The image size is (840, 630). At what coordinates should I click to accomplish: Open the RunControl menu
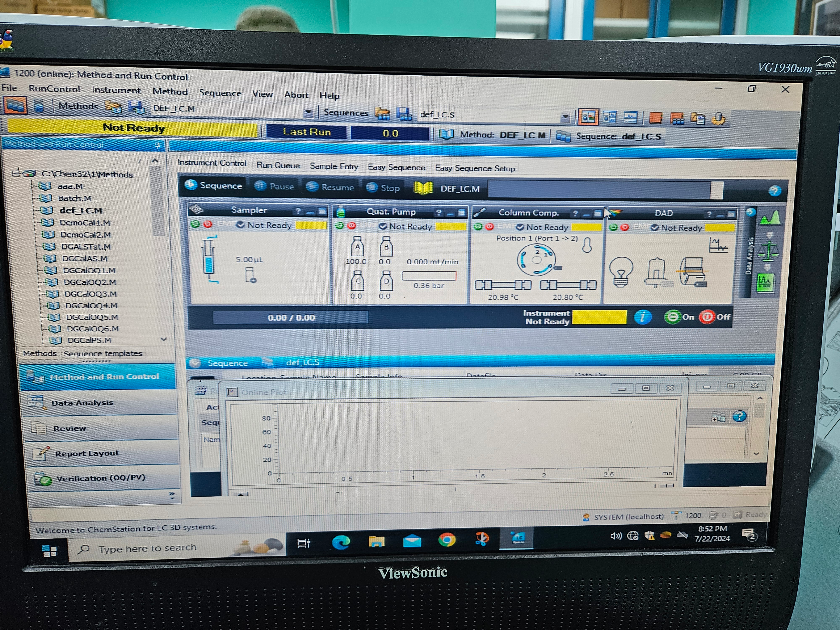point(54,89)
